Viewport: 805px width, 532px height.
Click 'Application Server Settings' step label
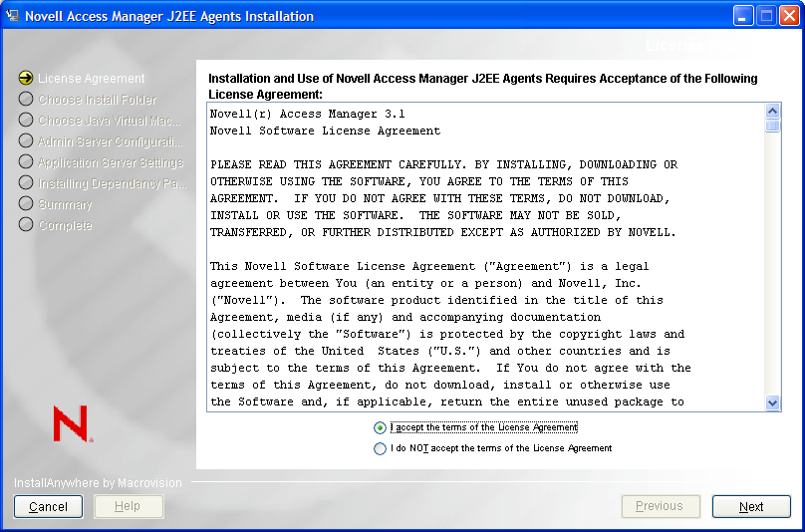(x=111, y=162)
